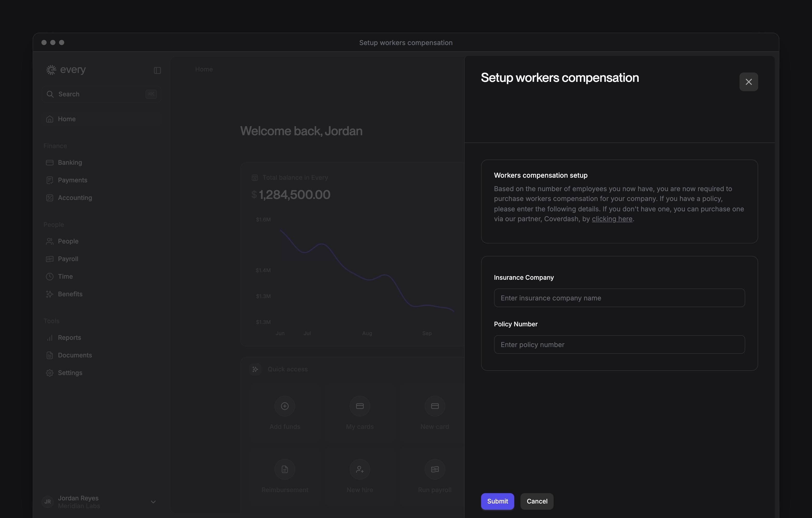The image size is (812, 518).
Task: Click the My cards quick access icon
Action: pos(360,406)
